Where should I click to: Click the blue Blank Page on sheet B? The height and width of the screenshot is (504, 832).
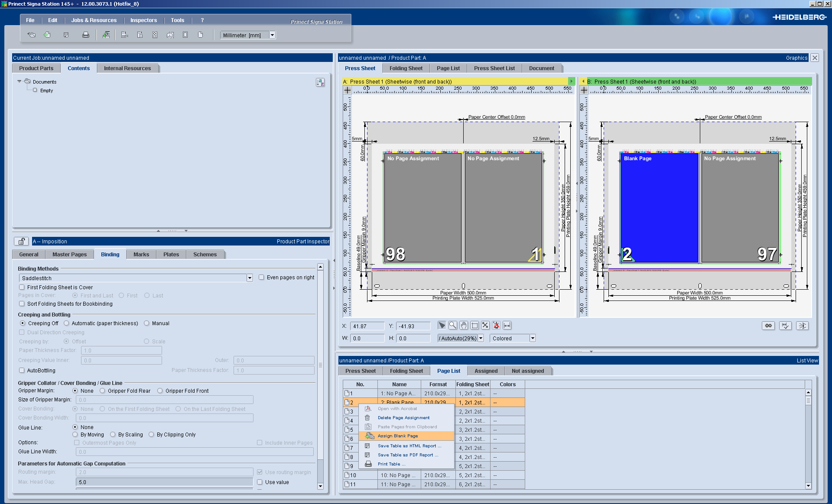[x=659, y=208]
